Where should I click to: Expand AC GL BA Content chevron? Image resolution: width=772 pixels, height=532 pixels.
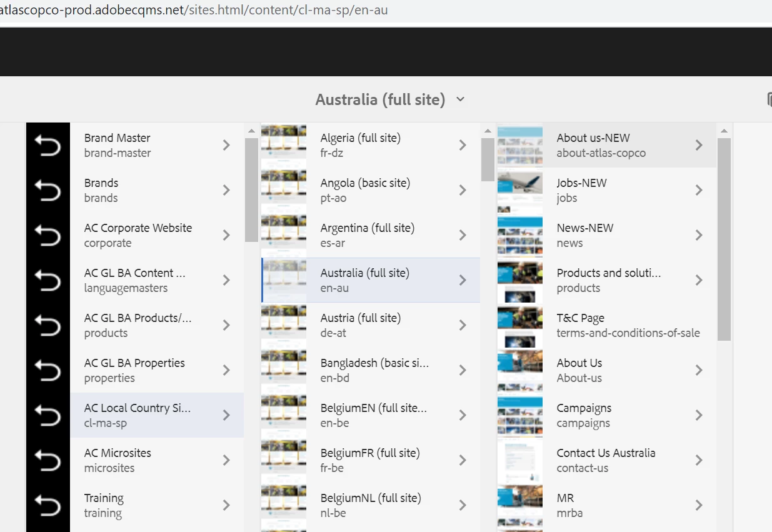click(226, 280)
